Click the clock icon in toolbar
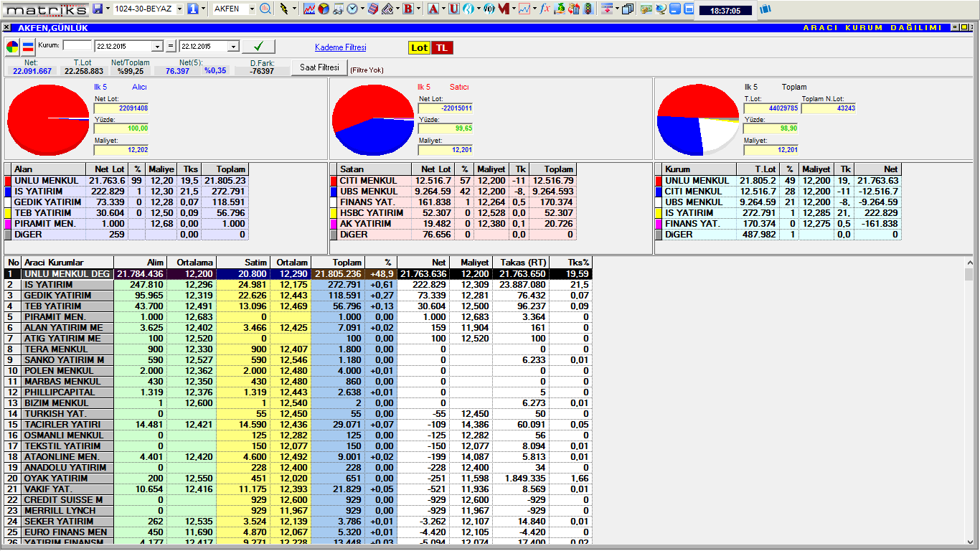 [353, 9]
